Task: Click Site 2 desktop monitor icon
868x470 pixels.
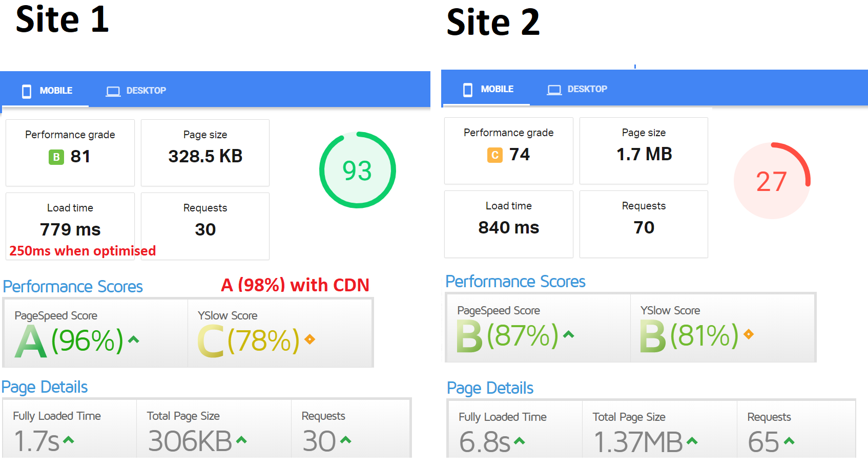Action: [554, 90]
